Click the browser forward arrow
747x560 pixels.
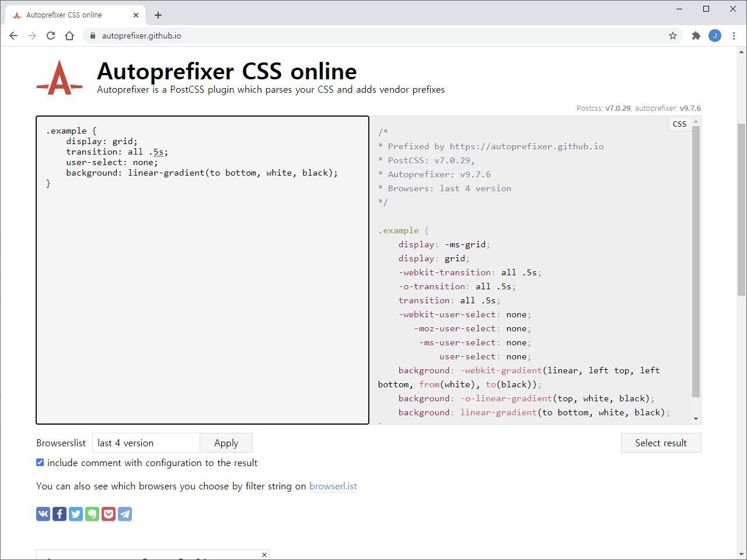pyautogui.click(x=32, y=36)
